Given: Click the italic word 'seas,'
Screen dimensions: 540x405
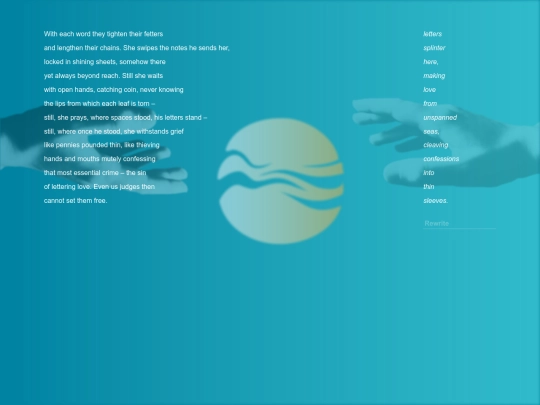Looking at the screenshot, I should pos(431,132).
